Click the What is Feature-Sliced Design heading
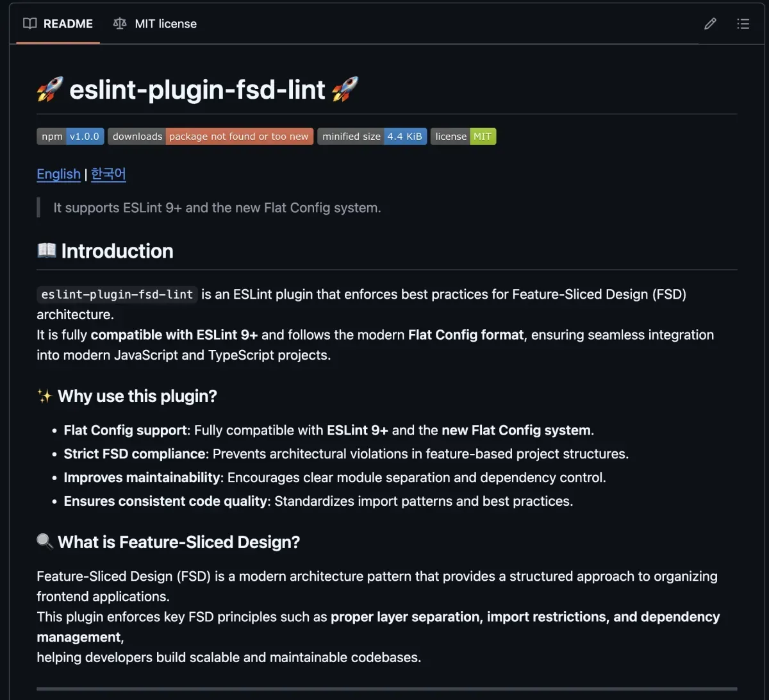The height and width of the screenshot is (700, 769). 179,542
